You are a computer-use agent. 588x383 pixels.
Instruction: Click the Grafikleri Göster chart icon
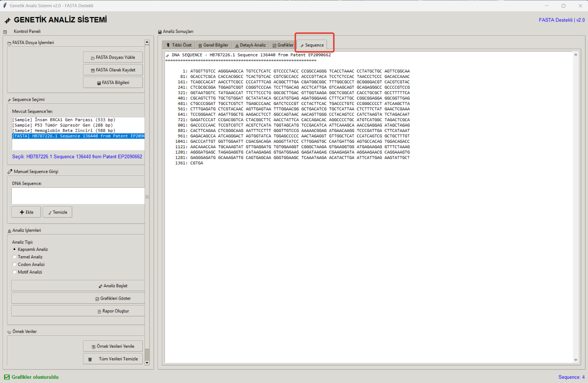coord(97,299)
